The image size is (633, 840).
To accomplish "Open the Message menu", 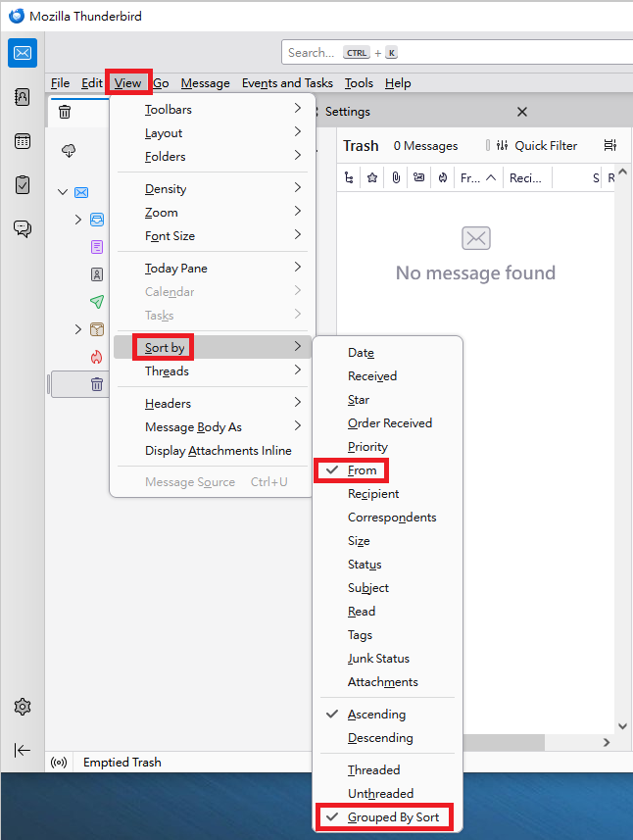I will click(205, 83).
